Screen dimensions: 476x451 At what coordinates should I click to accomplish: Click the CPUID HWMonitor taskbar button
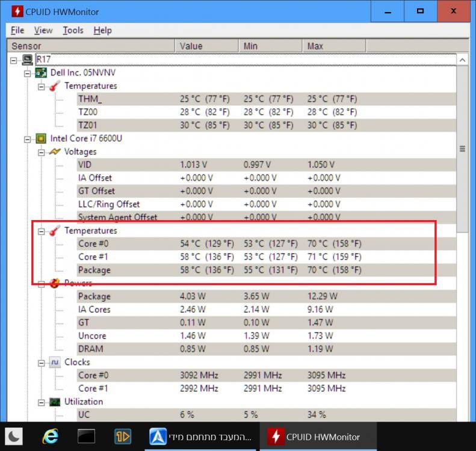pyautogui.click(x=318, y=437)
